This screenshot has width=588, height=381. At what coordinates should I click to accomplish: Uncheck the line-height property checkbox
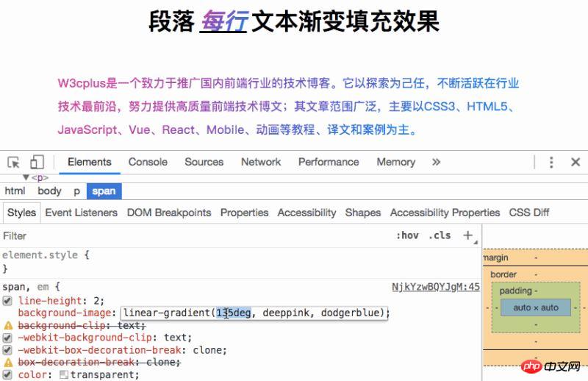coord(7,301)
